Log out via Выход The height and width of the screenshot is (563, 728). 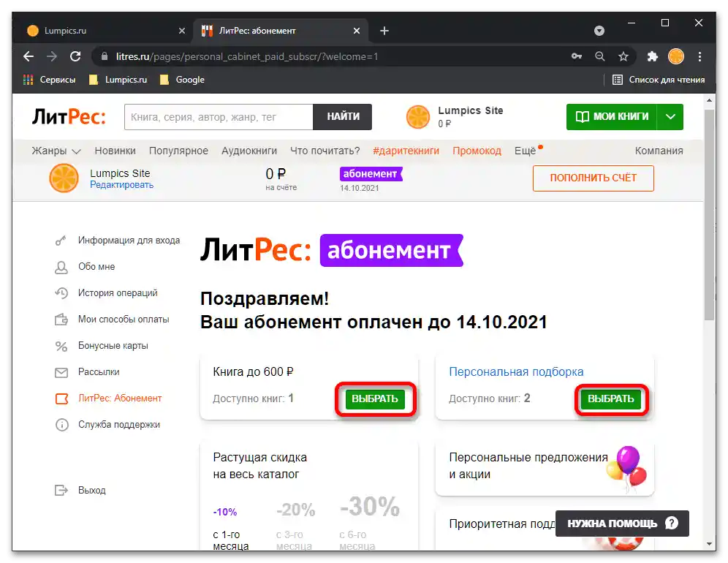tap(81, 491)
